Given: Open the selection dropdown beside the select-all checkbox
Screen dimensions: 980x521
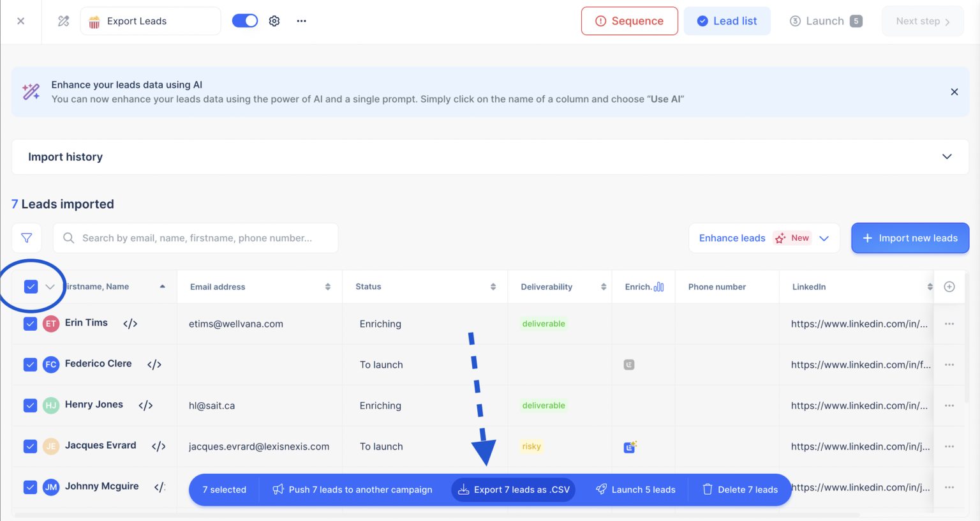Looking at the screenshot, I should point(50,287).
